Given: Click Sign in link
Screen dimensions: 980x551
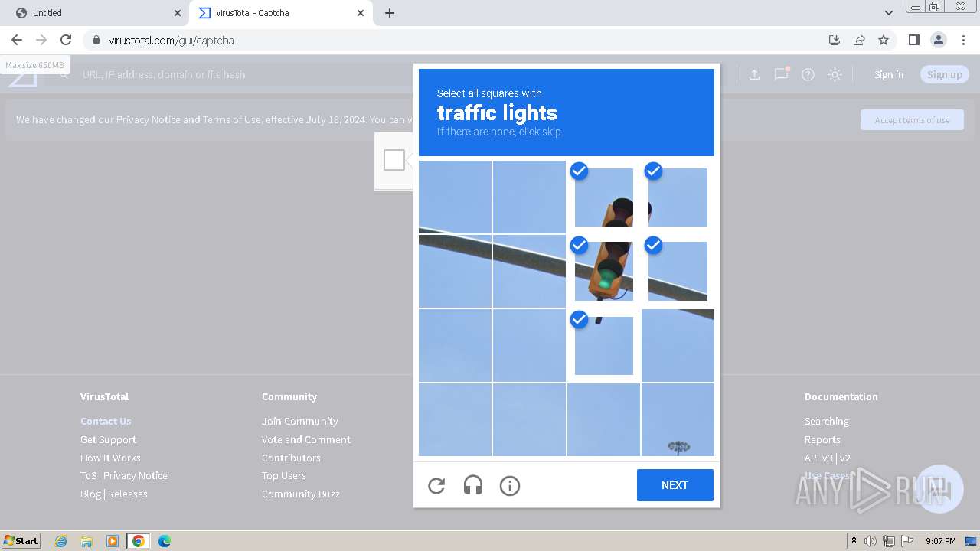Looking at the screenshot, I should tap(889, 74).
